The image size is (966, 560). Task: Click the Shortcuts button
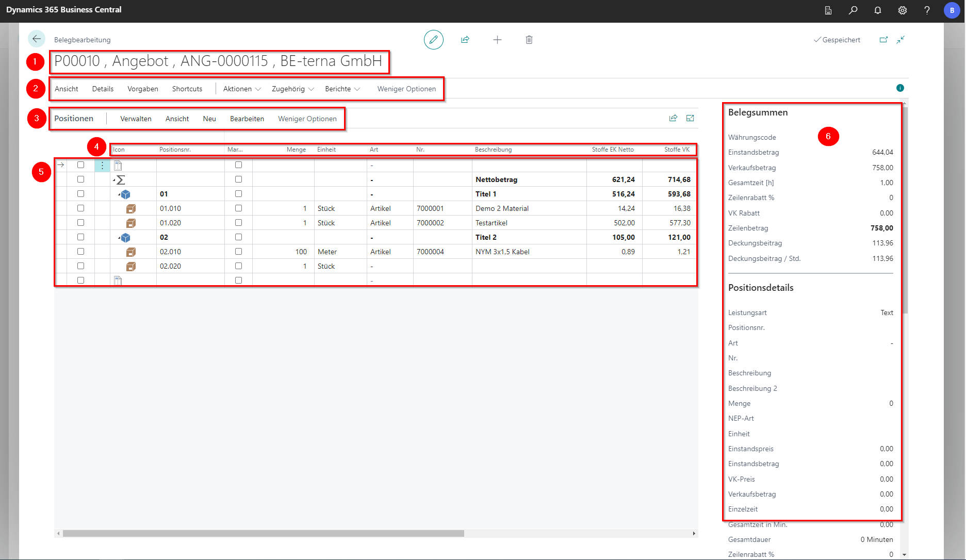187,89
